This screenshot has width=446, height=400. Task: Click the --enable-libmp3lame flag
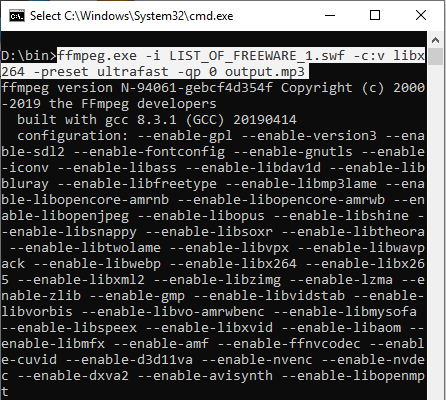(301, 184)
